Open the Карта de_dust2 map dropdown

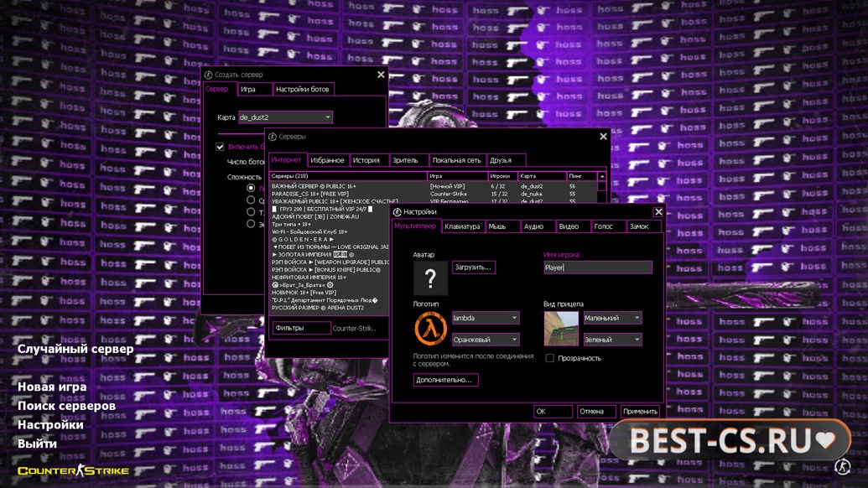(x=285, y=117)
